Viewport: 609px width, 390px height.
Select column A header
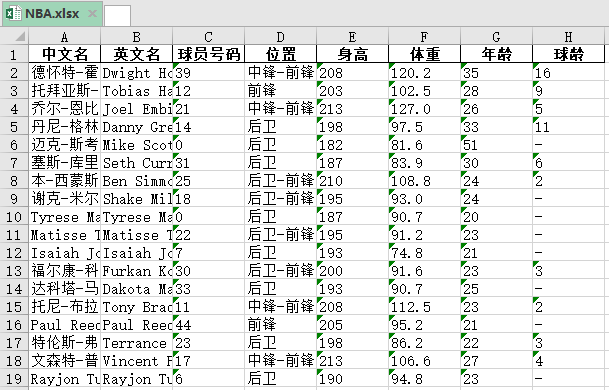point(64,37)
